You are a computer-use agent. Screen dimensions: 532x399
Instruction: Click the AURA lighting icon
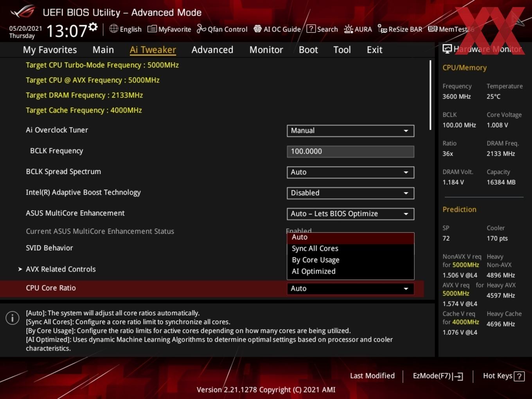pyautogui.click(x=348, y=29)
